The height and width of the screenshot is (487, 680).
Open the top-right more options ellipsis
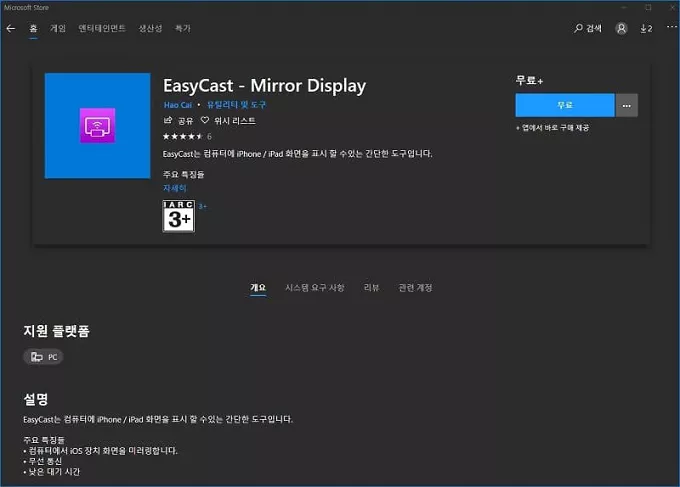pyautogui.click(x=671, y=27)
